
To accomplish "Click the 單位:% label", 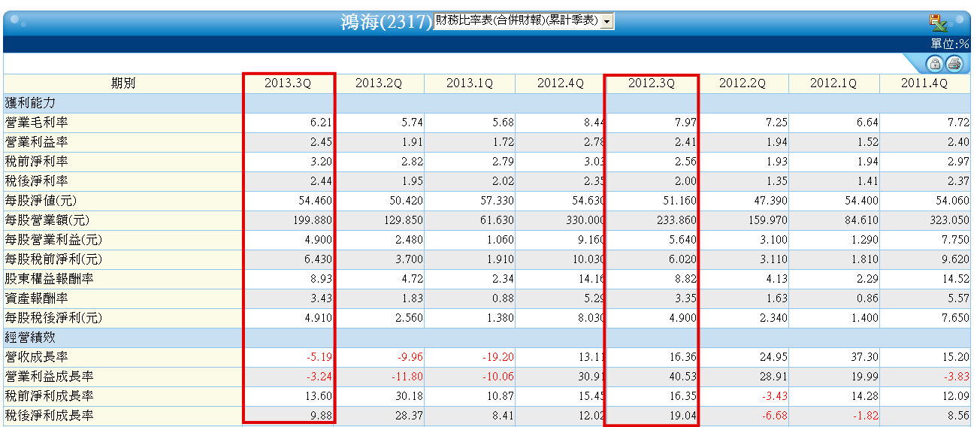I will [x=950, y=44].
